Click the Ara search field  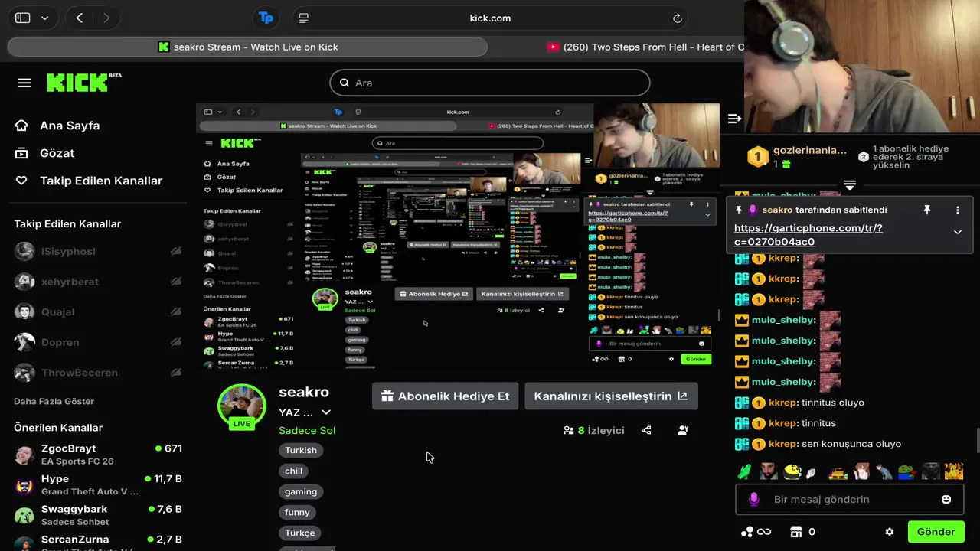(x=490, y=83)
